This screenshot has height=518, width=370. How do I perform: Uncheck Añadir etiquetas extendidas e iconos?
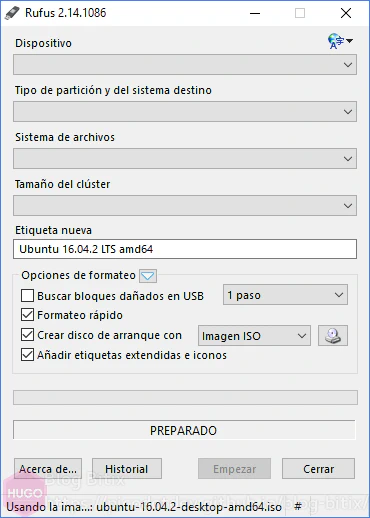coord(27,355)
